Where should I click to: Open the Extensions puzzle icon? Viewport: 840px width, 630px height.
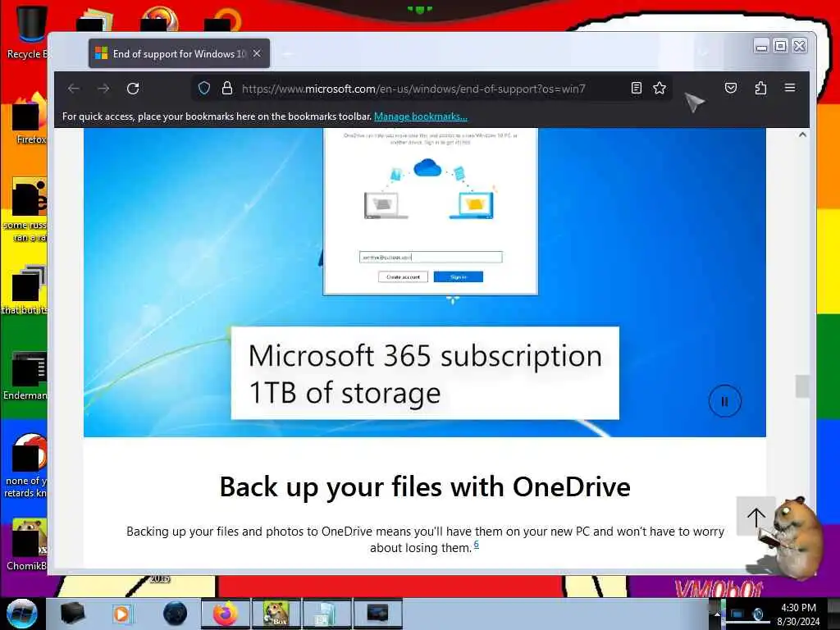pyautogui.click(x=760, y=88)
